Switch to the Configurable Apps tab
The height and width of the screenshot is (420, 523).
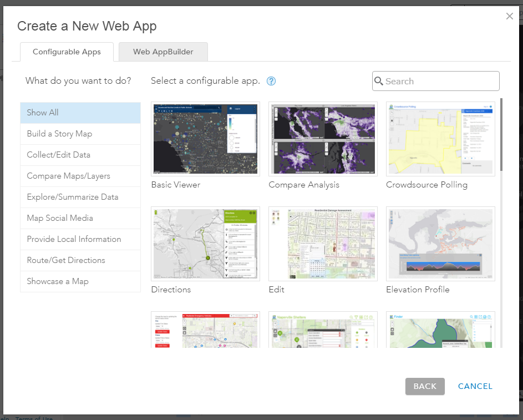click(x=67, y=52)
